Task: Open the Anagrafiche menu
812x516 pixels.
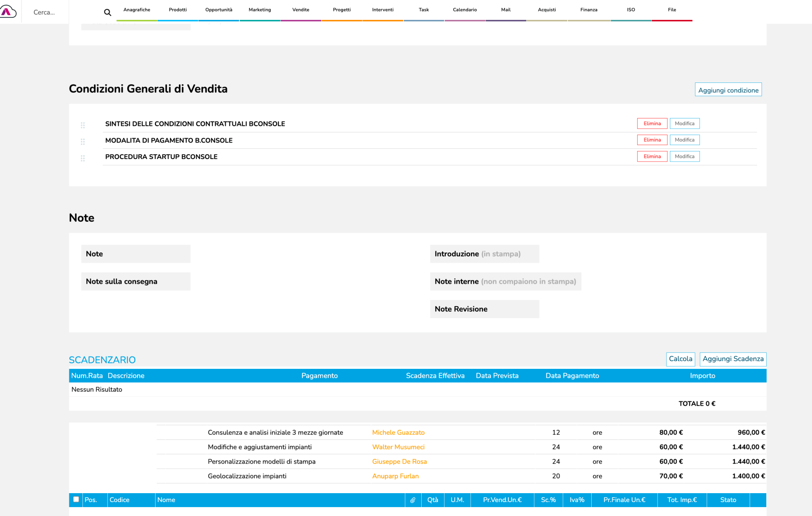Action: pyautogui.click(x=137, y=10)
